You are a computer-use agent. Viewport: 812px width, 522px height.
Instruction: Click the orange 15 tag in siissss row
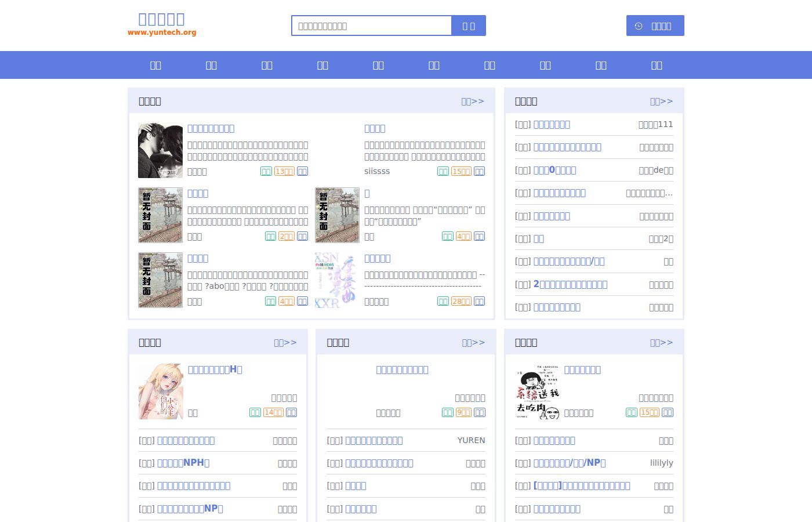point(461,171)
